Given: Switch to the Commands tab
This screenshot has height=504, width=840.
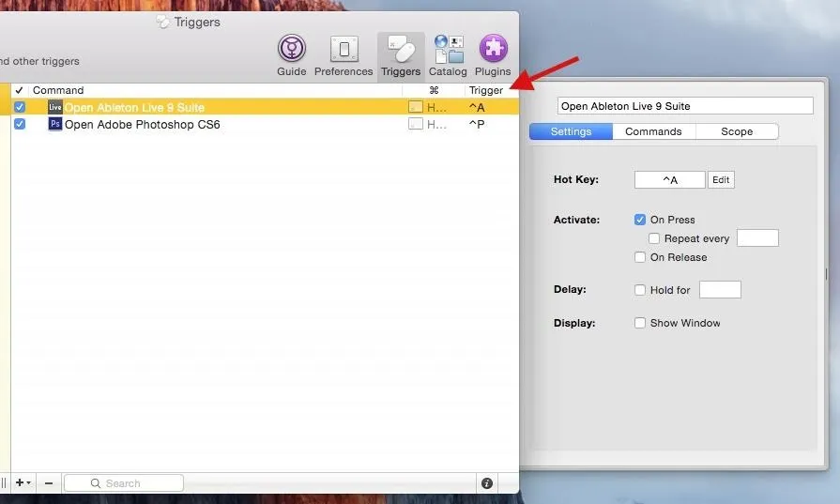Looking at the screenshot, I should click(653, 131).
